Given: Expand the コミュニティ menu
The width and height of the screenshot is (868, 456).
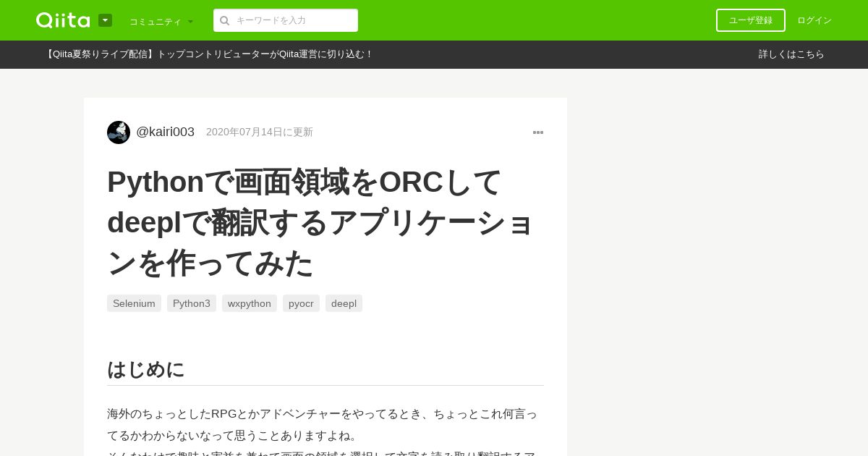Looking at the screenshot, I should [161, 22].
